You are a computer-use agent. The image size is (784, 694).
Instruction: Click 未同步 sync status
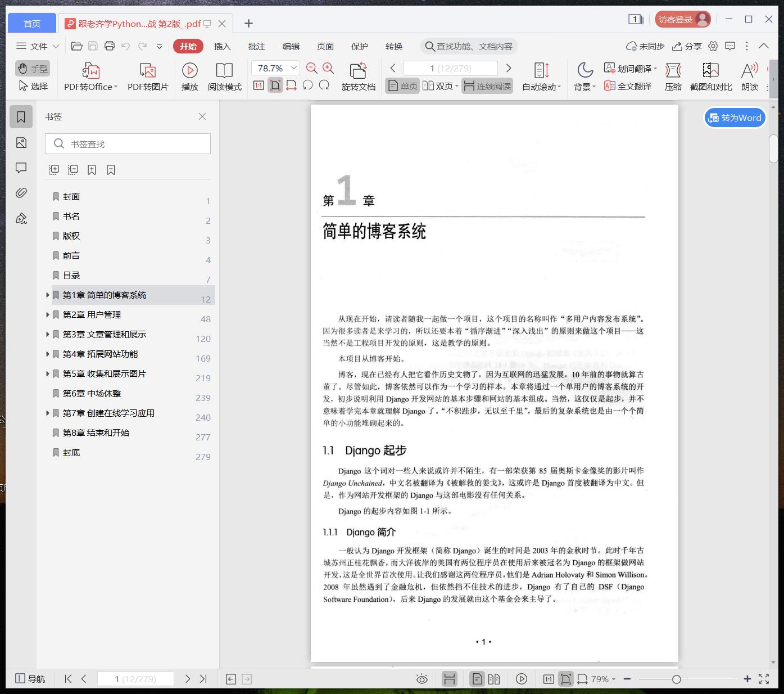pos(645,46)
